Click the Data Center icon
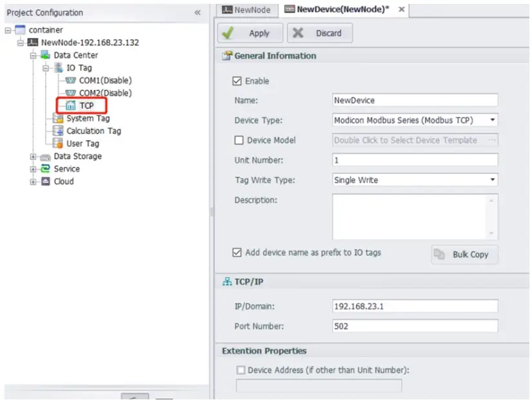 (45, 55)
